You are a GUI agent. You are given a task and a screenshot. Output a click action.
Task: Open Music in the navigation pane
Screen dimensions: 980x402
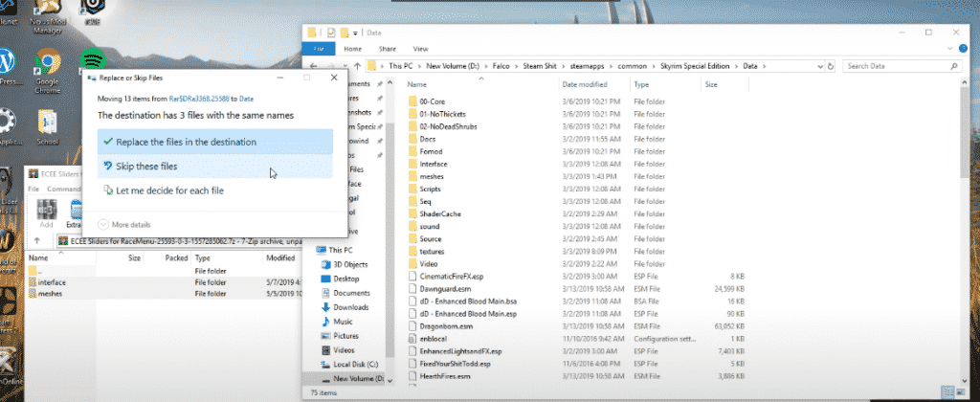click(x=343, y=322)
